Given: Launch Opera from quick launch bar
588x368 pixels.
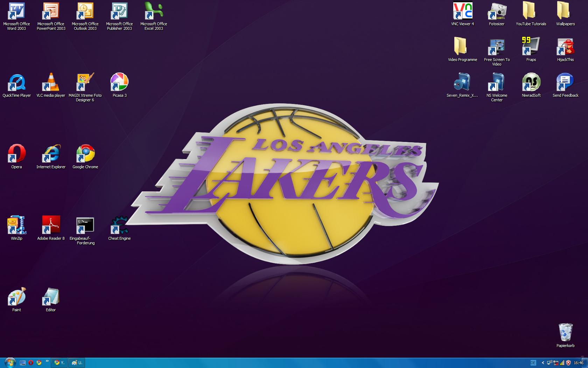Looking at the screenshot, I should tap(31, 363).
